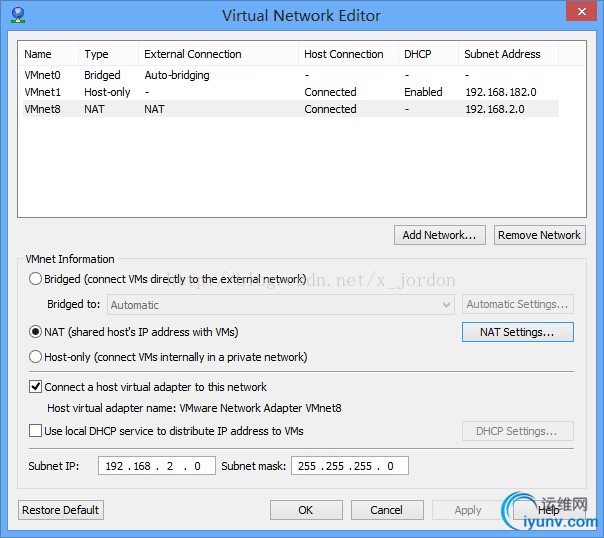This screenshot has width=604, height=538.
Task: Click the Virtual Network Editor title bar icon
Action: pos(18,15)
